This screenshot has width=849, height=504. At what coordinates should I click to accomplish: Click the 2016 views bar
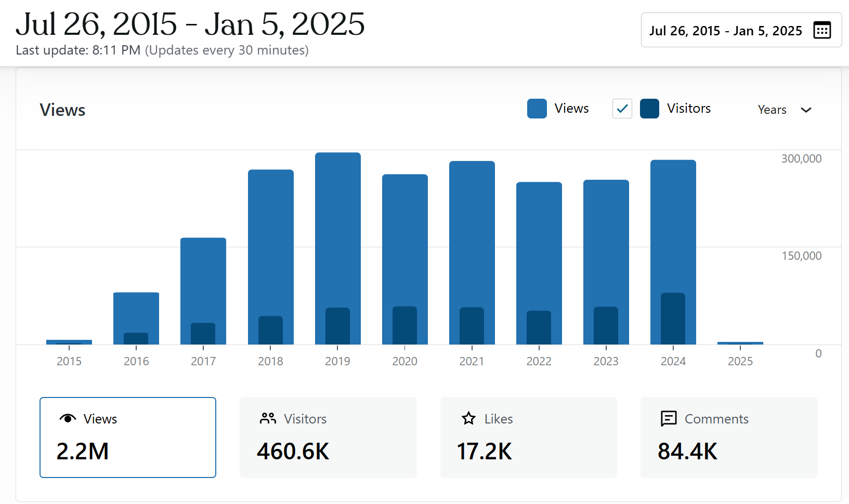tap(136, 312)
